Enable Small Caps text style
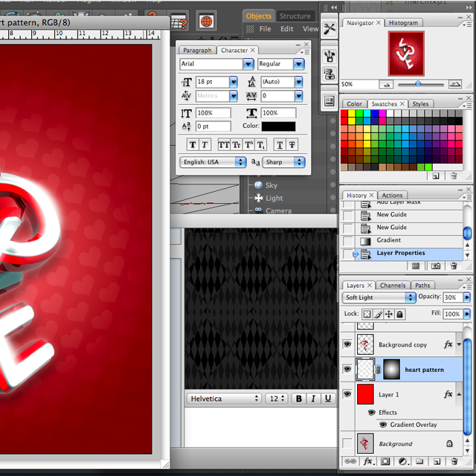This screenshot has height=476, width=476. (237, 145)
